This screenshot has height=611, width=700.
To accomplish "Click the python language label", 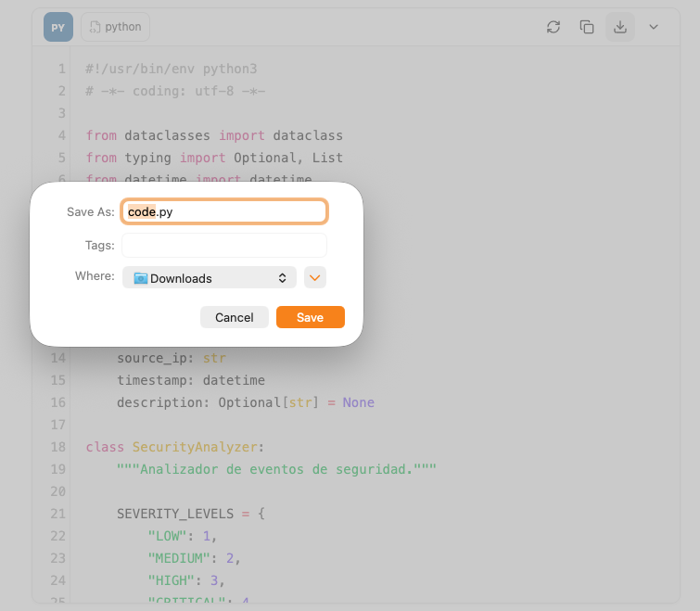I will pyautogui.click(x=115, y=27).
